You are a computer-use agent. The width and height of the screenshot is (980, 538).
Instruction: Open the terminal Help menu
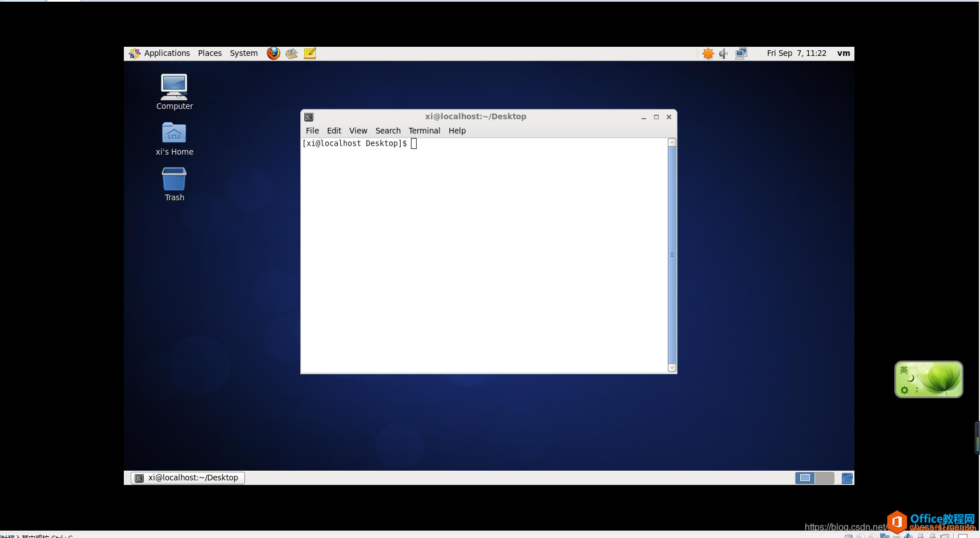pos(457,131)
